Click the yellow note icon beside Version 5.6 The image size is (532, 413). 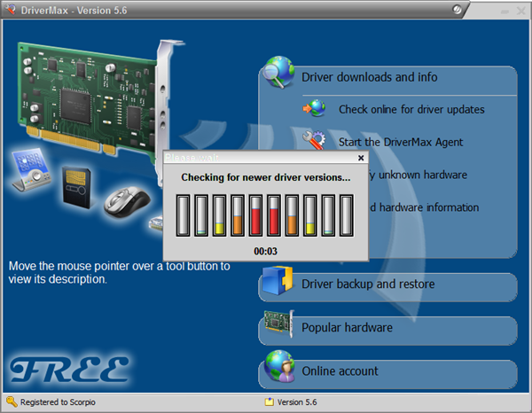(269, 402)
